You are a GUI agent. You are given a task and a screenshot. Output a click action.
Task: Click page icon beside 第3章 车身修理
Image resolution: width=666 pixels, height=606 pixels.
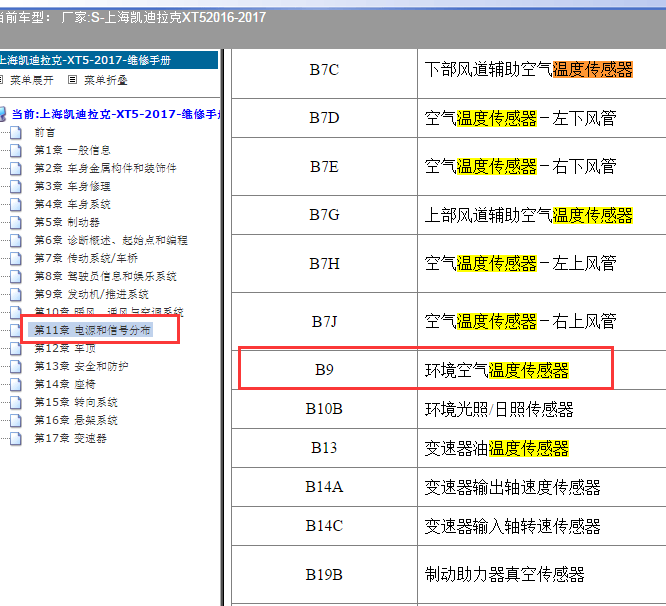(16, 186)
